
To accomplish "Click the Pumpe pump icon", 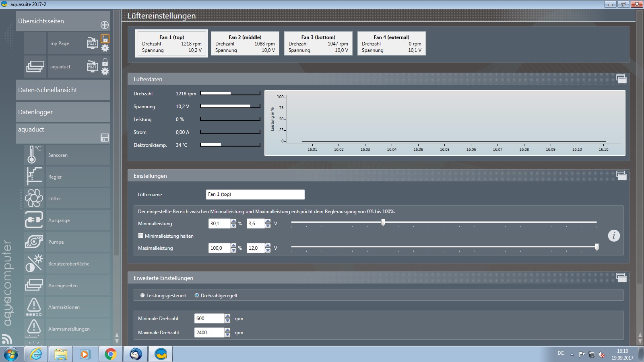I will tap(34, 242).
